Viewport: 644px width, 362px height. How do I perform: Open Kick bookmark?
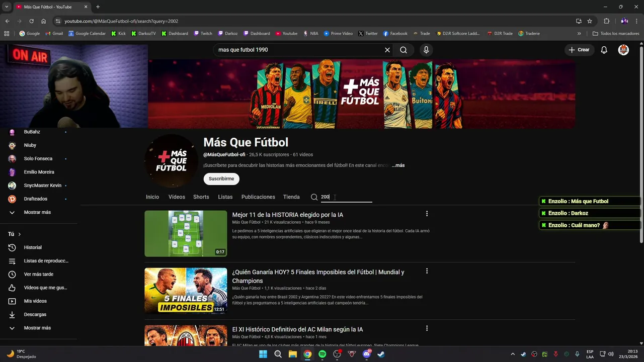click(119, 34)
